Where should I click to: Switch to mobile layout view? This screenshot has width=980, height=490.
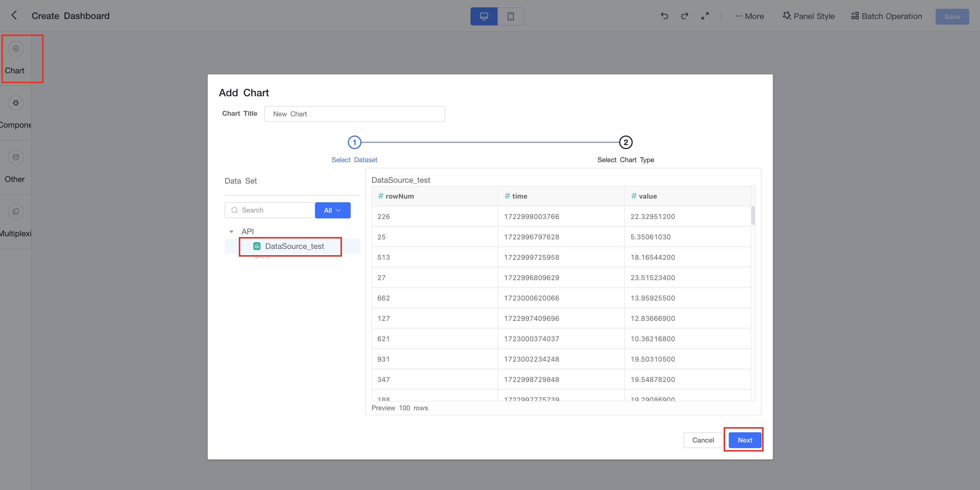(x=511, y=16)
